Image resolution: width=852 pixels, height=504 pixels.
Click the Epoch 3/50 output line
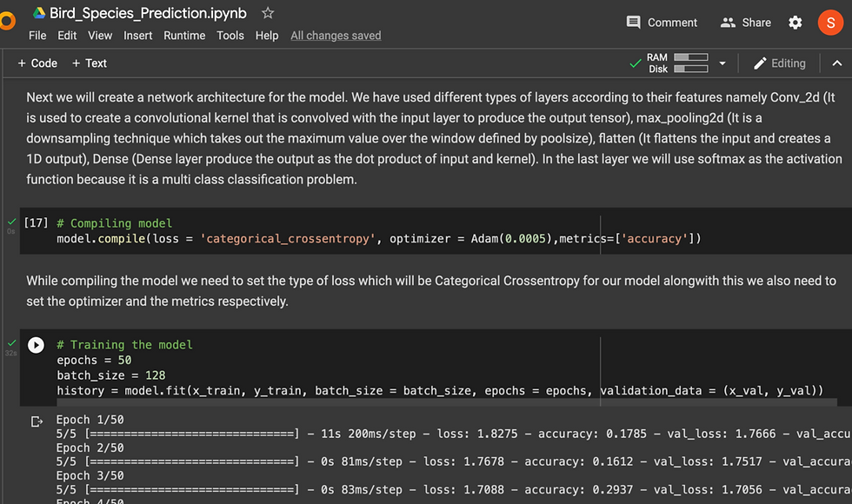90,476
